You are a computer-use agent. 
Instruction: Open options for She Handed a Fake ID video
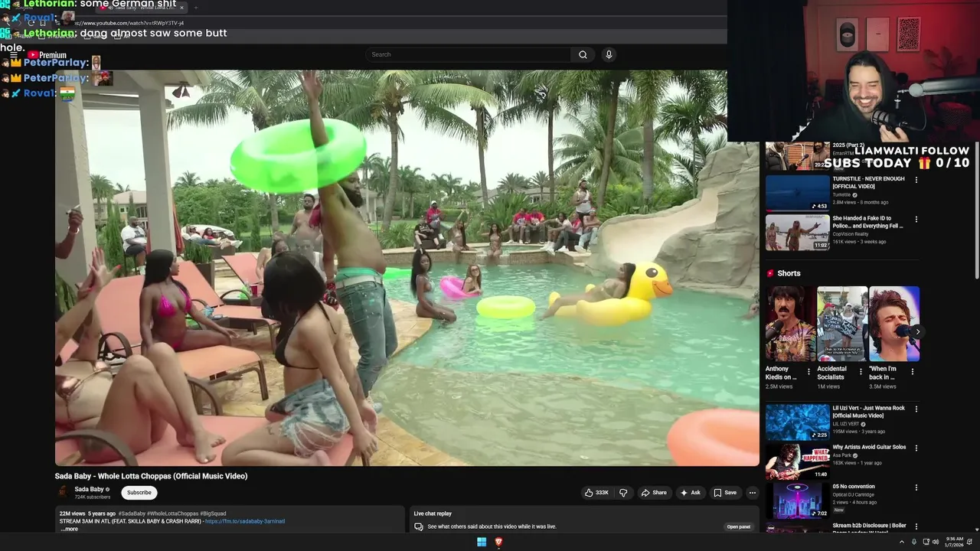pyautogui.click(x=916, y=219)
